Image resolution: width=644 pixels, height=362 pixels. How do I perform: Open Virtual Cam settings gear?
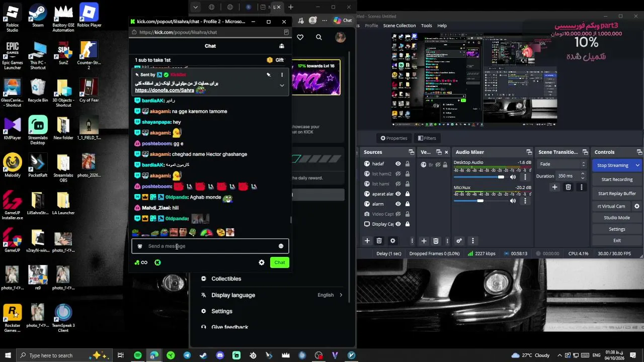(x=636, y=206)
